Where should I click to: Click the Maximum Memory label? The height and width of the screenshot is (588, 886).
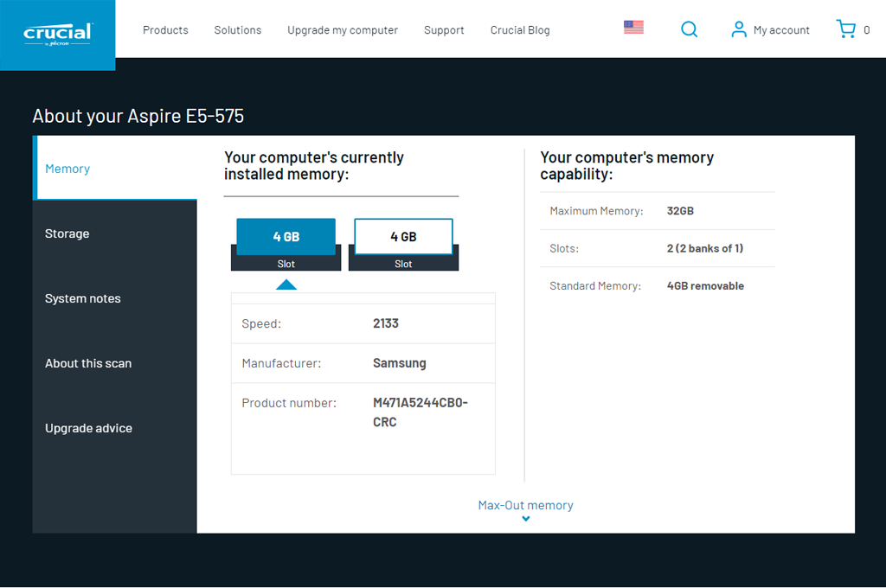(x=596, y=211)
